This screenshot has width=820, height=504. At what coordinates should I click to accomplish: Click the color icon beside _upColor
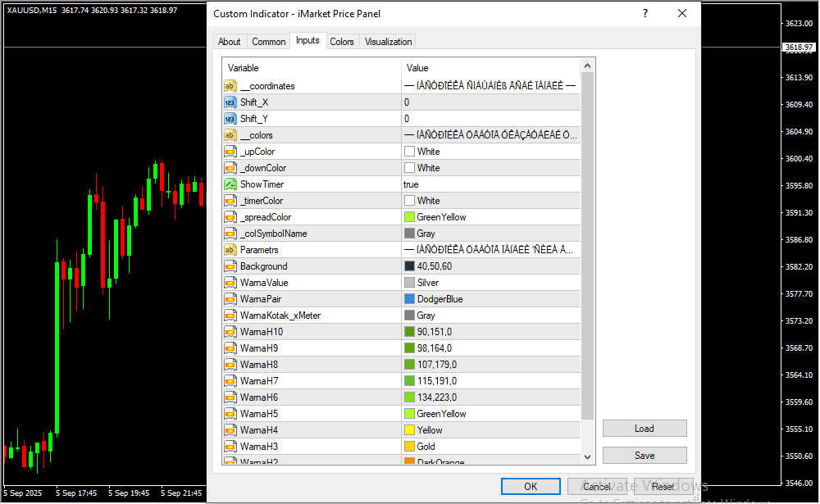click(230, 152)
